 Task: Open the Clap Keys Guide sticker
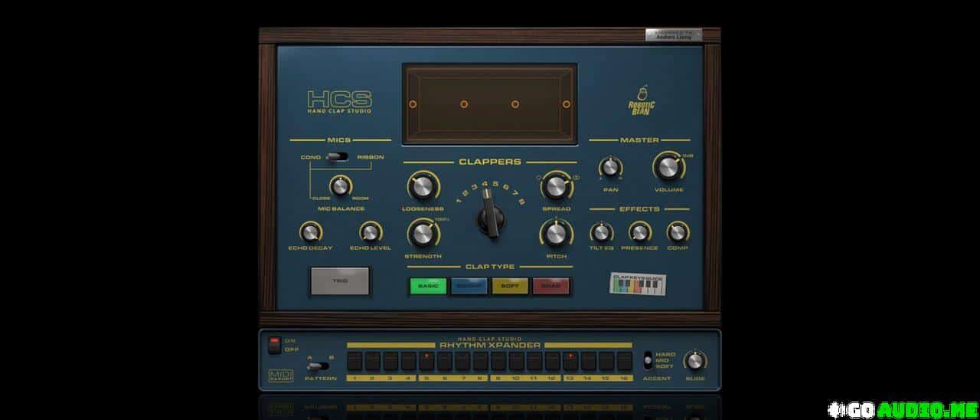tap(639, 285)
